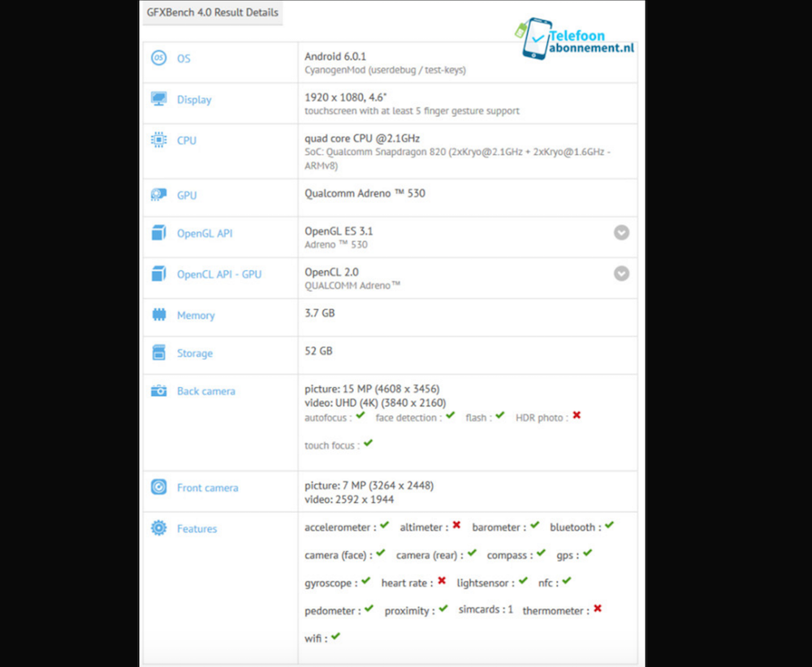Viewport: 812px width, 667px height.
Task: Click the Display label
Action: pos(194,100)
